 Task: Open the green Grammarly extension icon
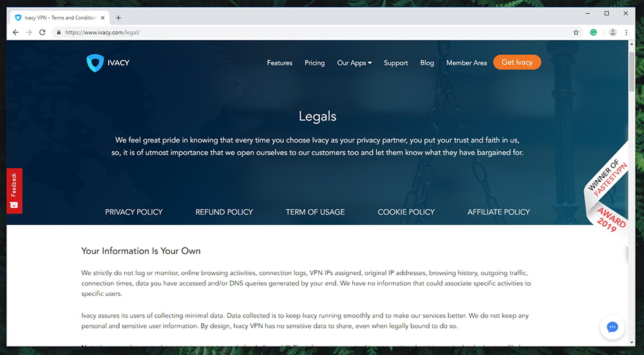coord(594,32)
